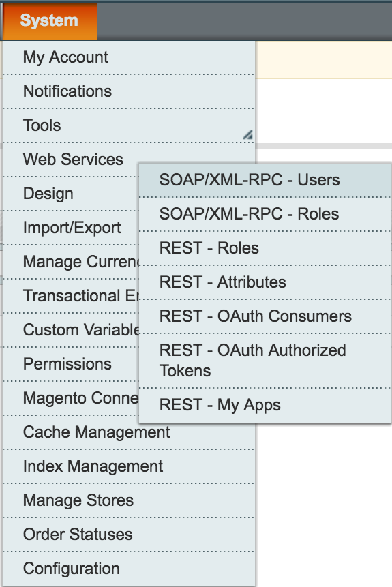Expand the Web Services submenu
Viewport: 392px width, 587px height.
coord(71,160)
